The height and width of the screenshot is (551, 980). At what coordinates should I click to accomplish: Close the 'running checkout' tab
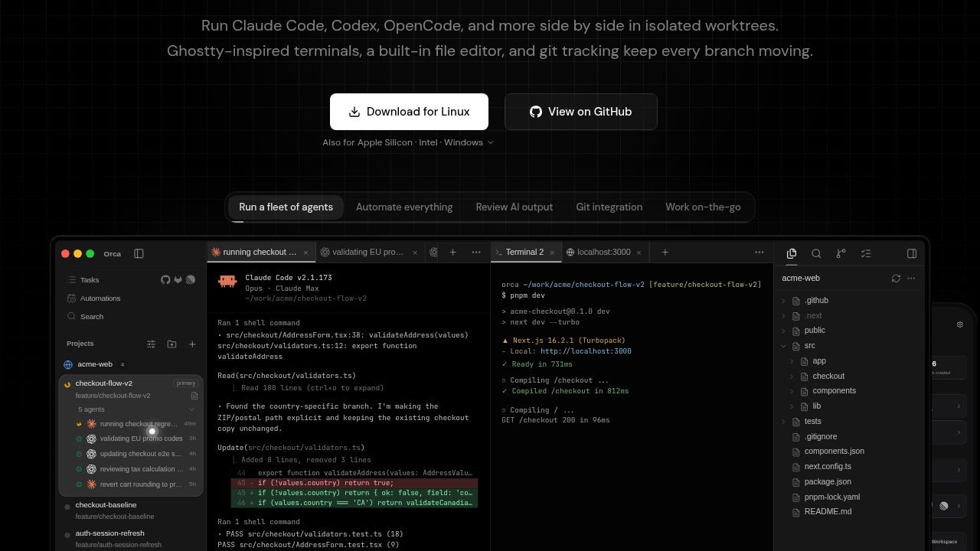pos(305,253)
